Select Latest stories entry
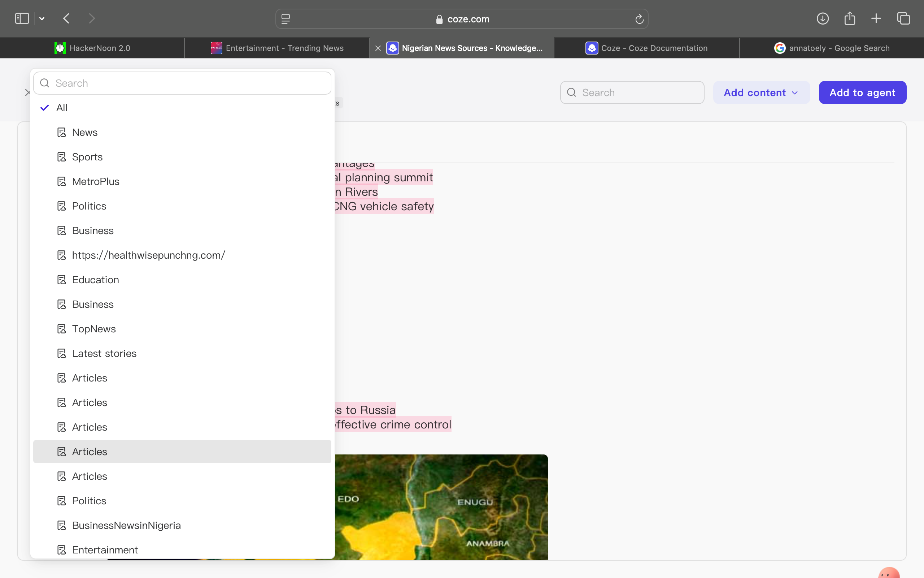The image size is (924, 578). (182, 353)
